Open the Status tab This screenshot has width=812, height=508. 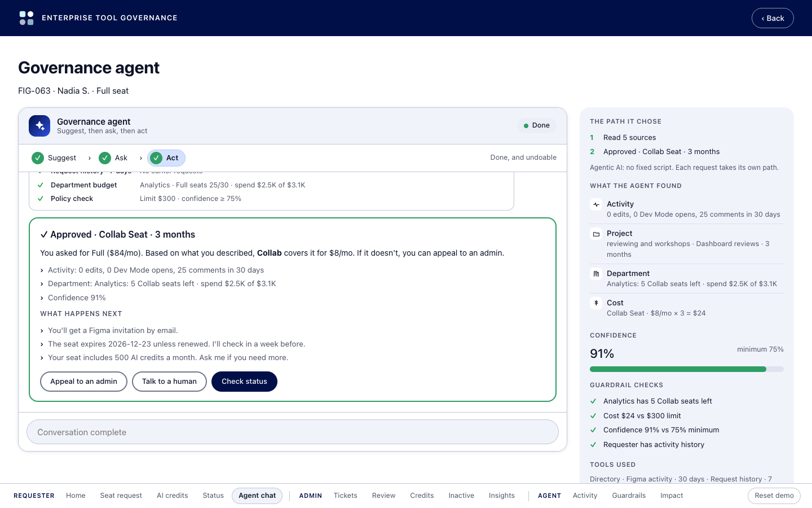[x=213, y=496]
